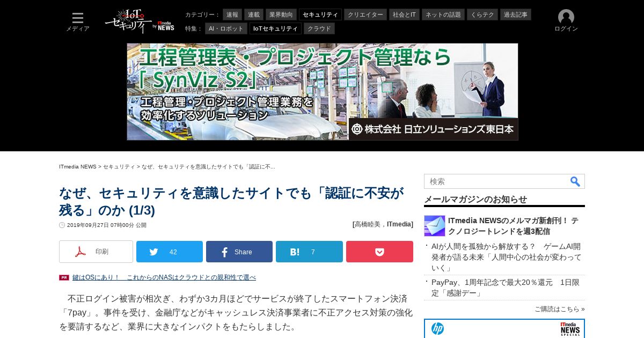
Task: Click the clock icon beside publish date
Action: tap(62, 225)
